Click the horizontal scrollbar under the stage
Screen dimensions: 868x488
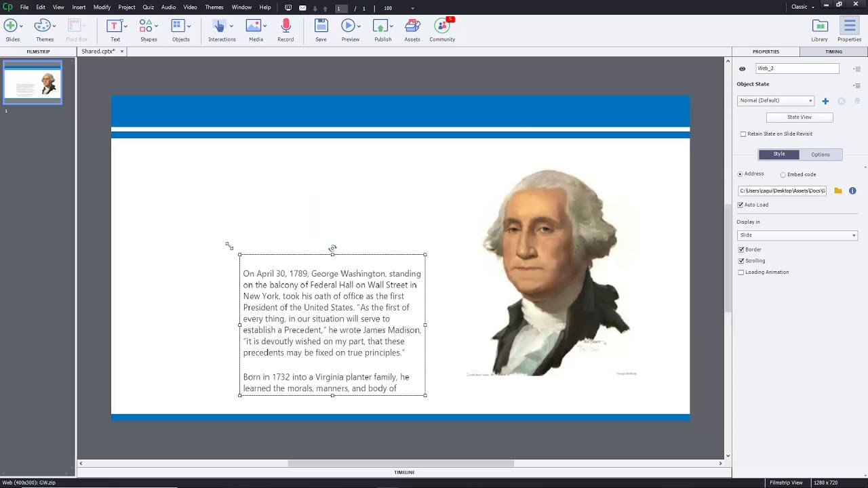click(x=401, y=464)
